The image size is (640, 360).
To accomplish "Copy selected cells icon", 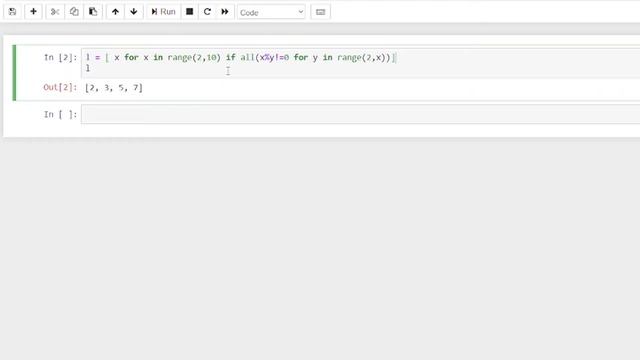I will tap(74, 12).
